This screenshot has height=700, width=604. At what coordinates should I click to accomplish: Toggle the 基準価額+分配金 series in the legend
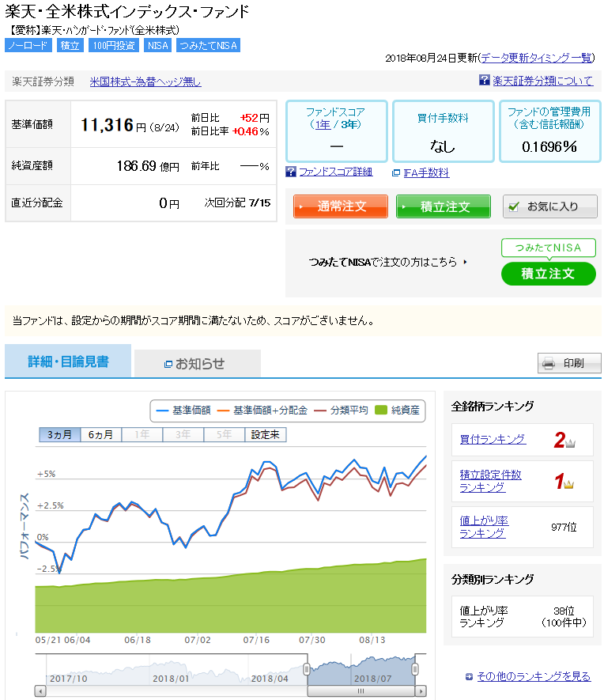point(262,411)
